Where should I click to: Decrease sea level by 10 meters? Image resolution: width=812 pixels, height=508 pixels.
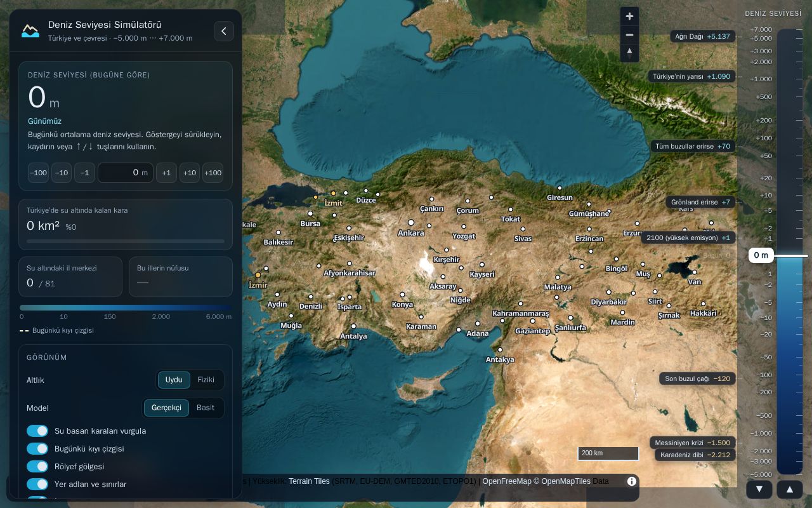point(62,173)
